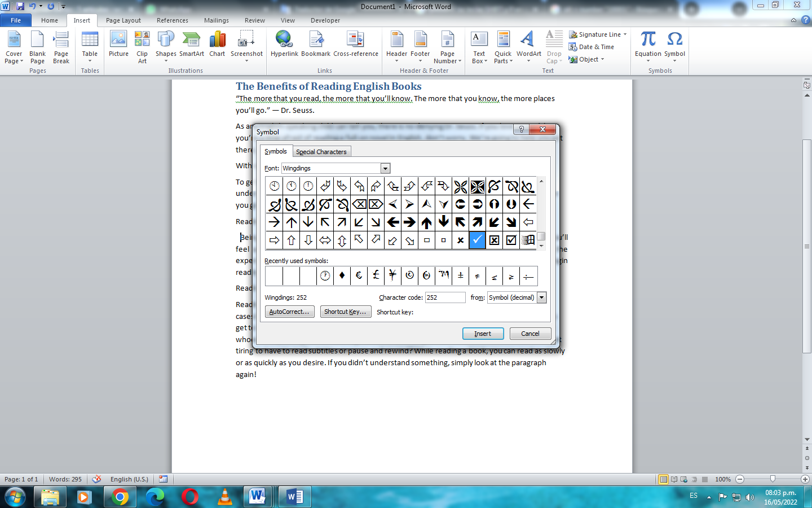Zoom out with the minus button
812x508 pixels.
(740, 479)
